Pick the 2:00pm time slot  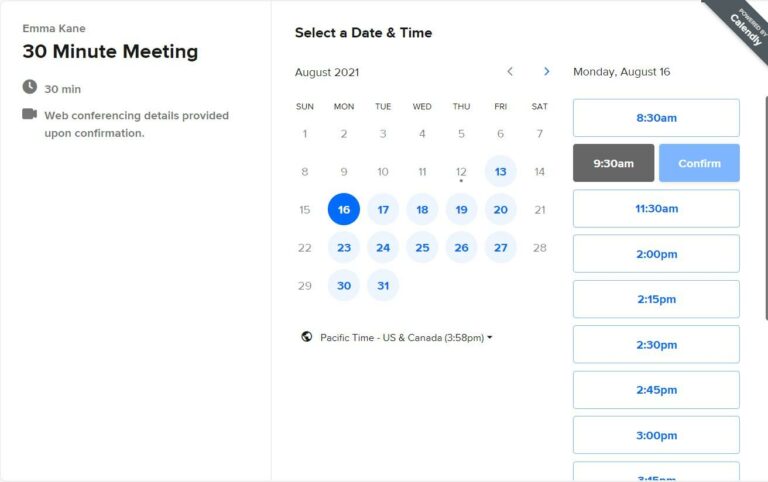656,254
